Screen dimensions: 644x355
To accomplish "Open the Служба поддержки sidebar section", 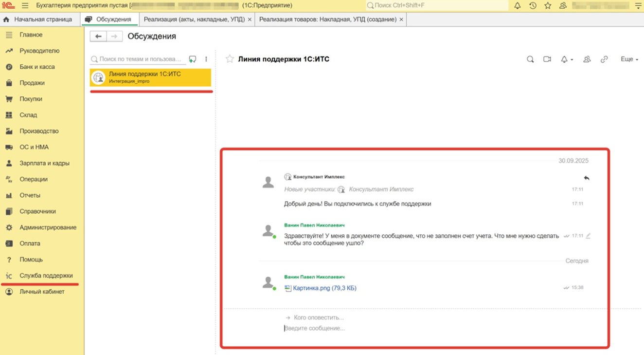I will [46, 276].
